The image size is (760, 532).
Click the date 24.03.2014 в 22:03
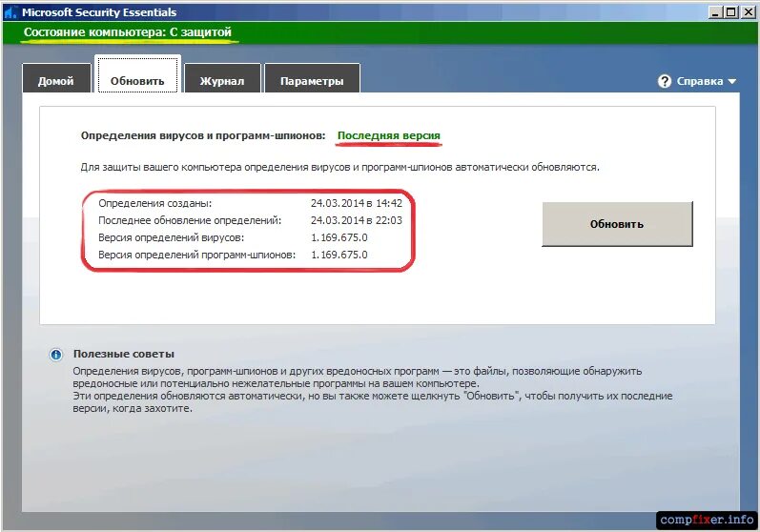pos(357,220)
